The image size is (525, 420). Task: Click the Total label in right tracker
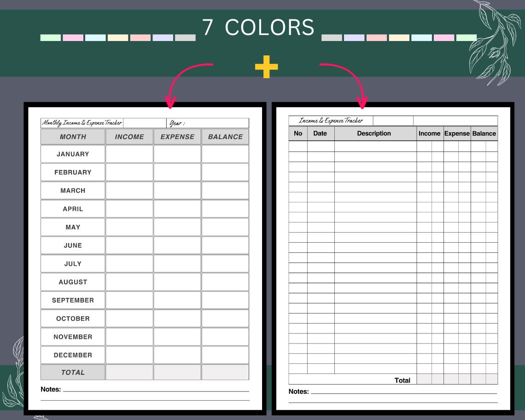[x=402, y=380]
